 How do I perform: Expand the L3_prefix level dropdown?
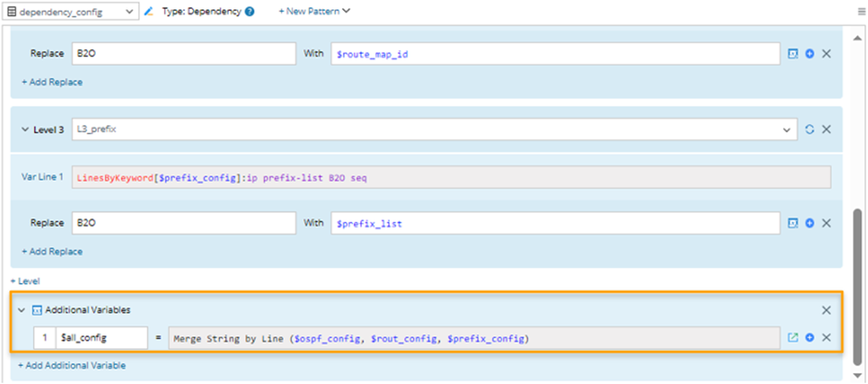(790, 129)
